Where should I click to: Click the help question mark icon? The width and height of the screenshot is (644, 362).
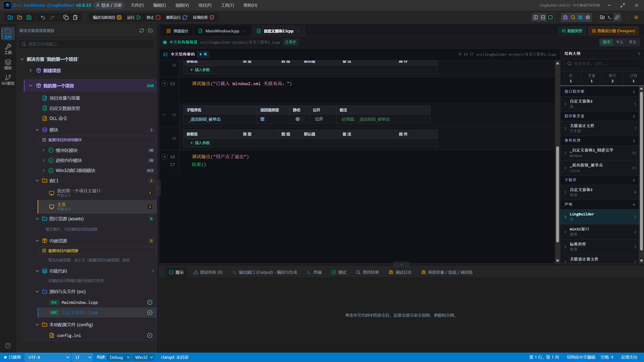coord(8,345)
